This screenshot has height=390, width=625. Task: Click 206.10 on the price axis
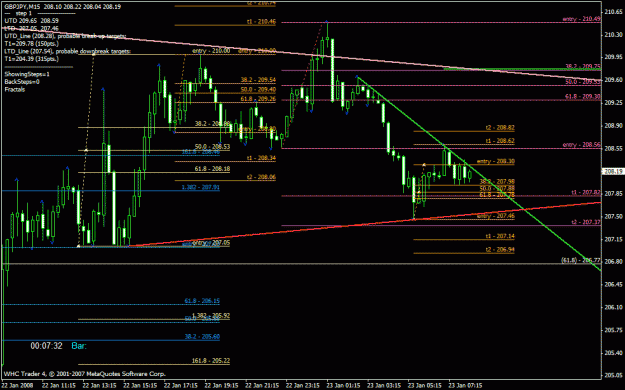pos(614,307)
